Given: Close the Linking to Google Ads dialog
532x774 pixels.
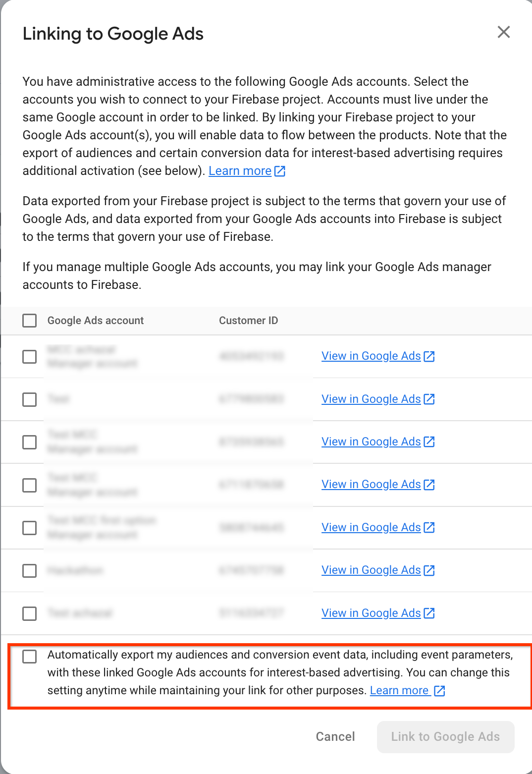Looking at the screenshot, I should (504, 32).
